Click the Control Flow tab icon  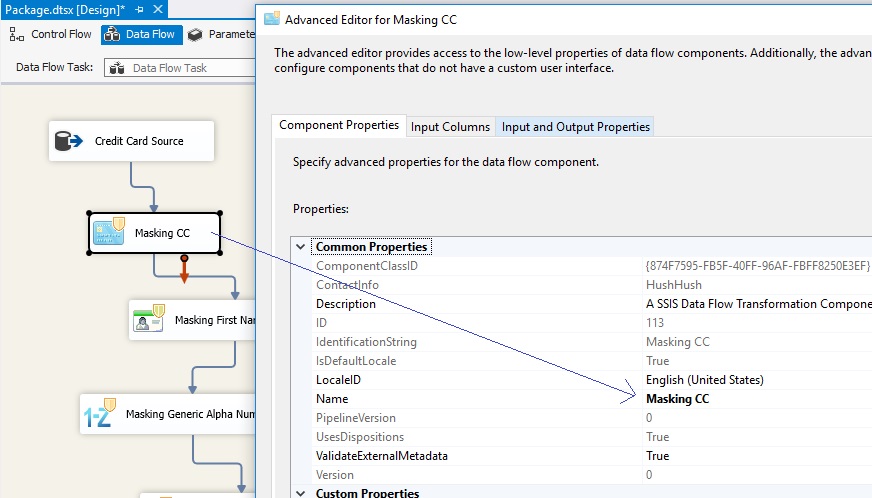click(17, 34)
